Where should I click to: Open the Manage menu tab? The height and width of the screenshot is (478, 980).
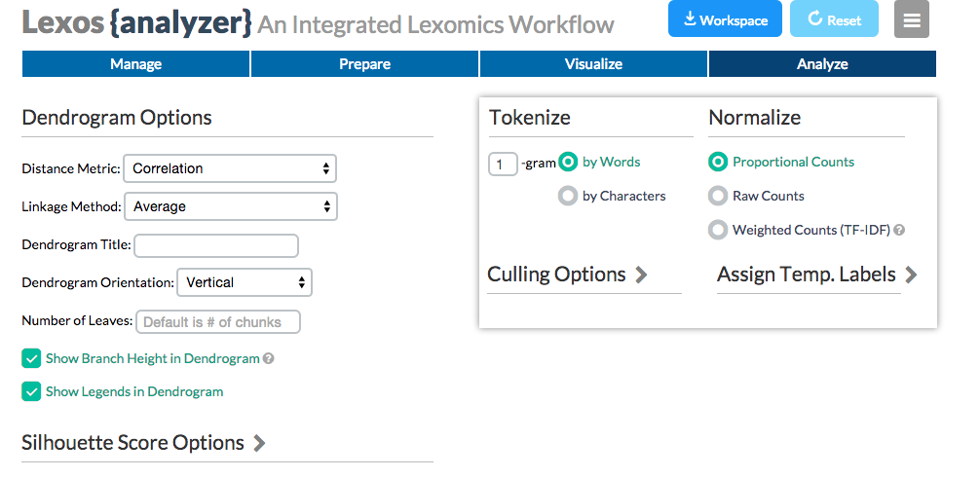point(135,64)
